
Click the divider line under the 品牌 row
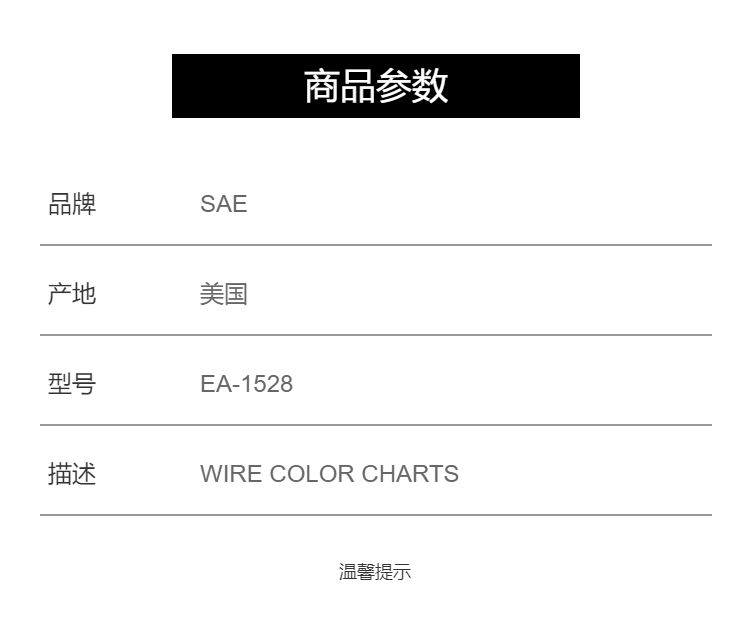[x=376, y=245]
